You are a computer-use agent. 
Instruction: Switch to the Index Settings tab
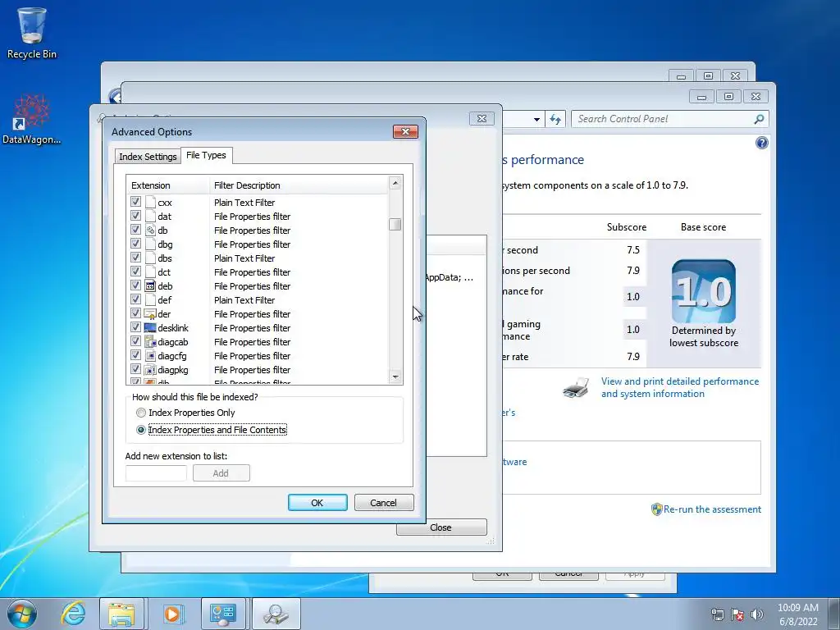pyautogui.click(x=148, y=157)
